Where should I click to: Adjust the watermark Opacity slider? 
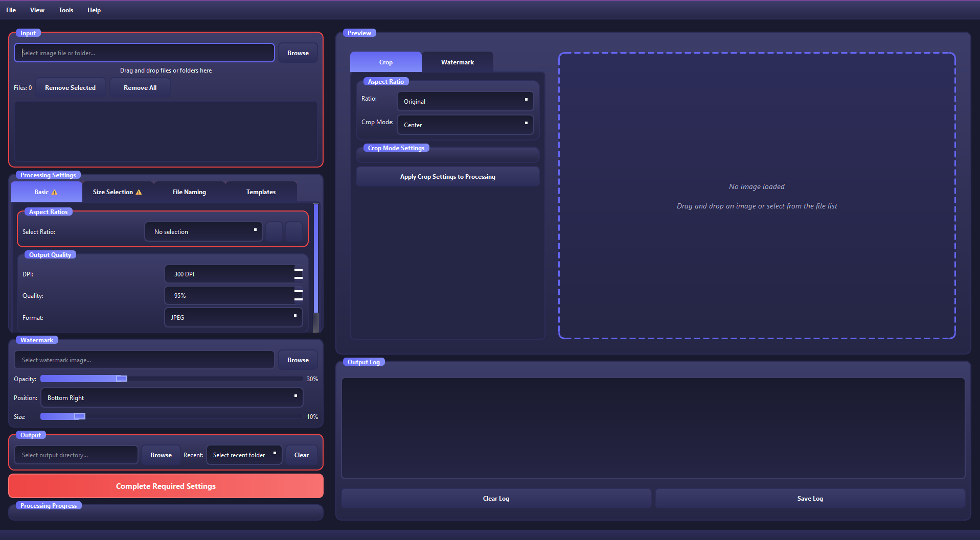click(121, 379)
